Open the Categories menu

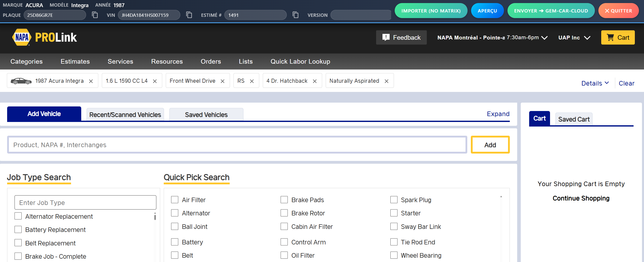point(26,61)
